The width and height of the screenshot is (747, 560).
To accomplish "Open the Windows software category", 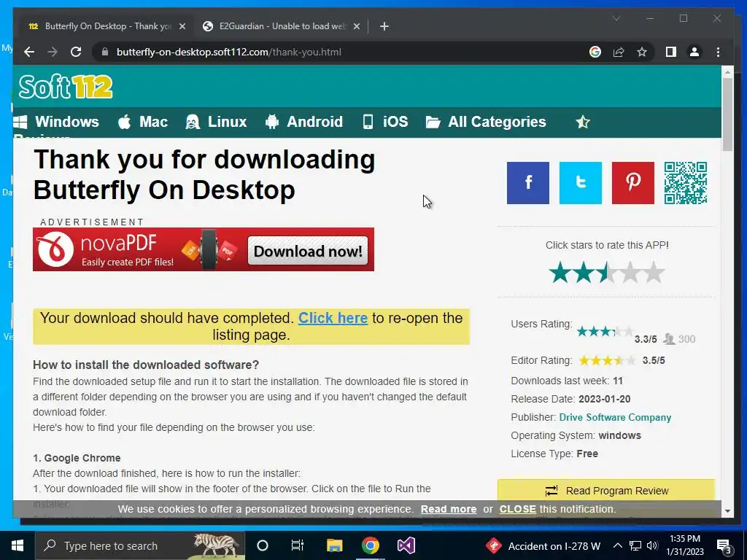I will point(57,122).
